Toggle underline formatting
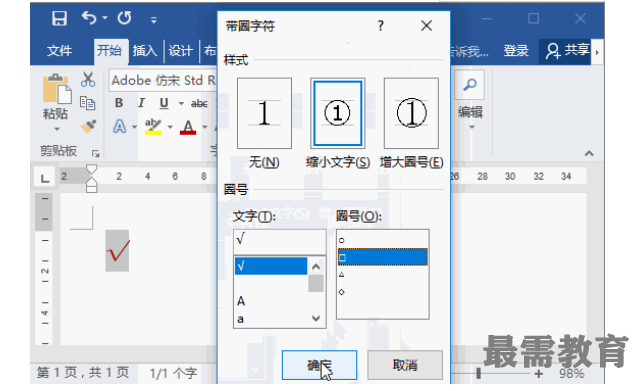 tap(164, 103)
